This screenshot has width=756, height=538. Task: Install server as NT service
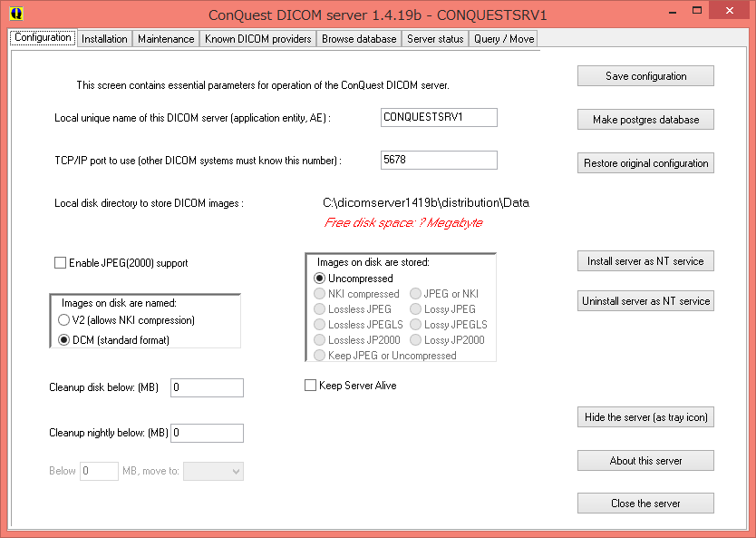[x=645, y=261]
